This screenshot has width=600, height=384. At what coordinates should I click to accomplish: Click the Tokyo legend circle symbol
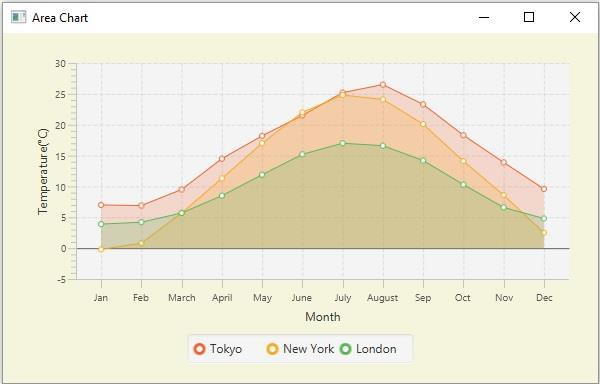199,349
